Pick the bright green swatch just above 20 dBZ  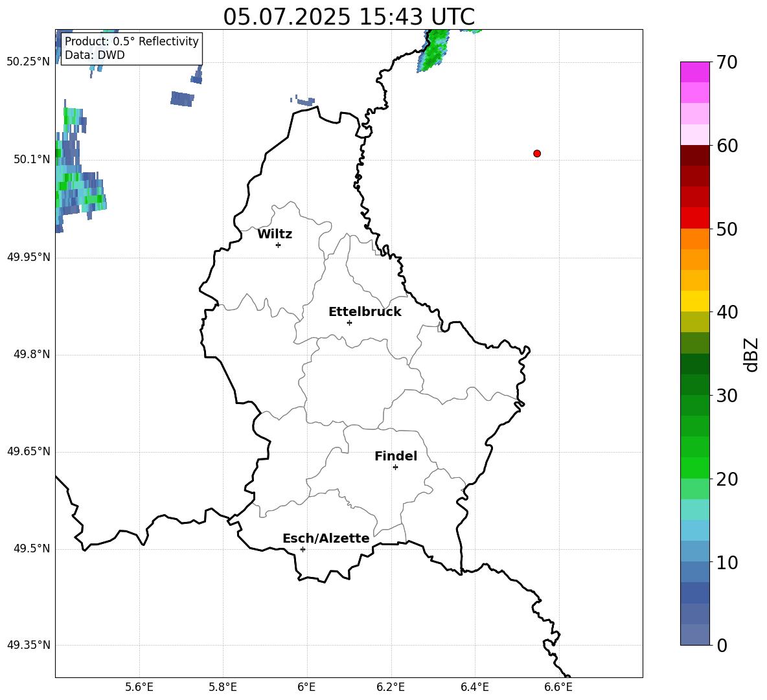[694, 468]
